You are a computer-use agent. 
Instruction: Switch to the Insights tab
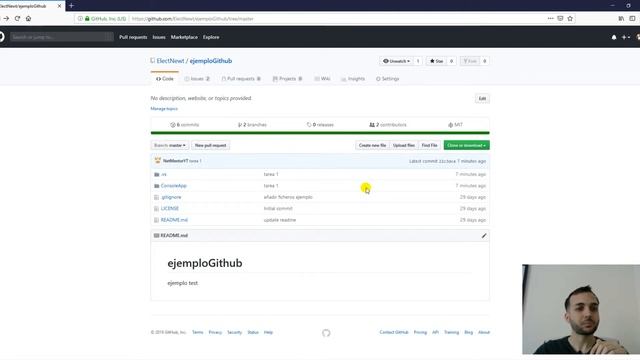(353, 79)
